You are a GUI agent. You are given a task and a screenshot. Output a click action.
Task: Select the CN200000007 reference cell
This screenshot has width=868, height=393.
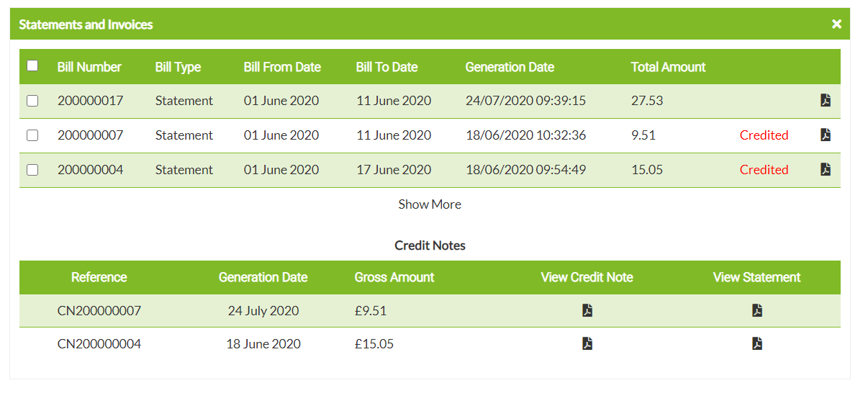pos(99,311)
